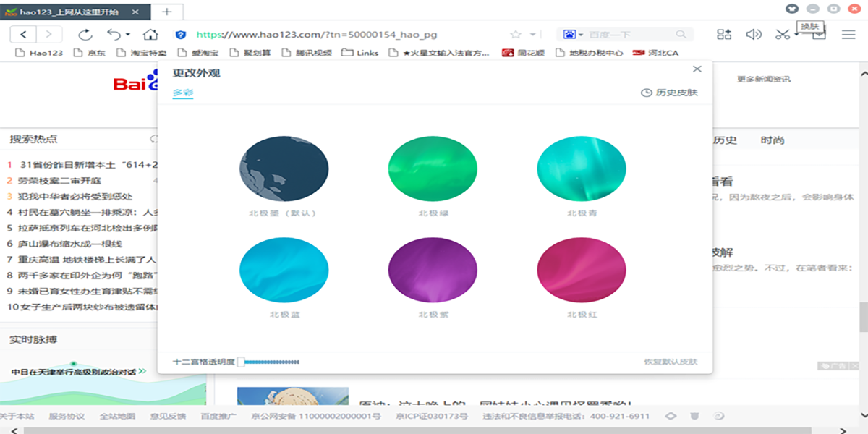Open the 同花顺 bookmark
Screen dimensions: 868x434
point(524,53)
